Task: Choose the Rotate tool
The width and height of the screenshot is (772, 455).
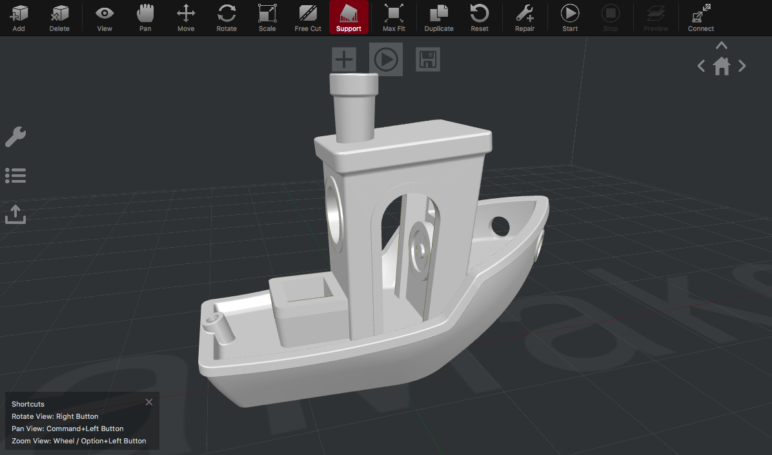Action: 227,16
